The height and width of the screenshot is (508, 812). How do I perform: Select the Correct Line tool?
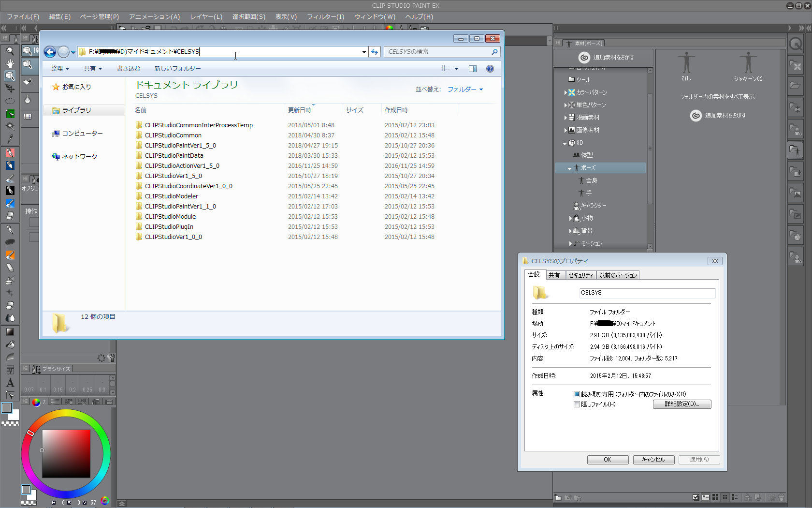tap(10, 395)
